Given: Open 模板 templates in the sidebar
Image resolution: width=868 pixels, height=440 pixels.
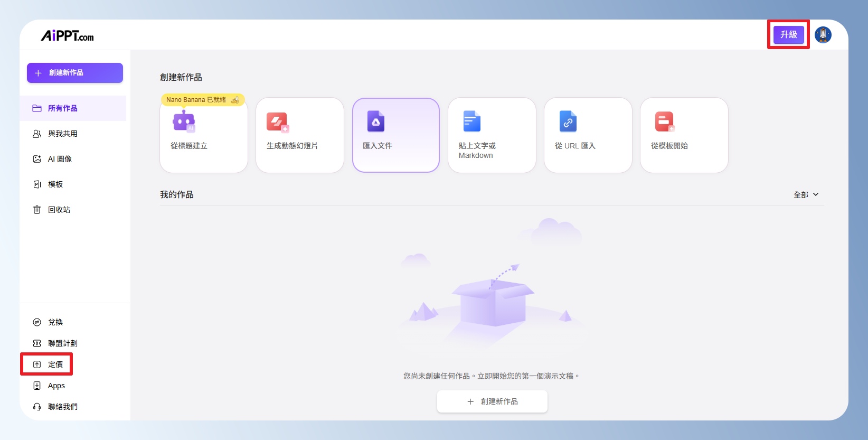Looking at the screenshot, I should [55, 184].
